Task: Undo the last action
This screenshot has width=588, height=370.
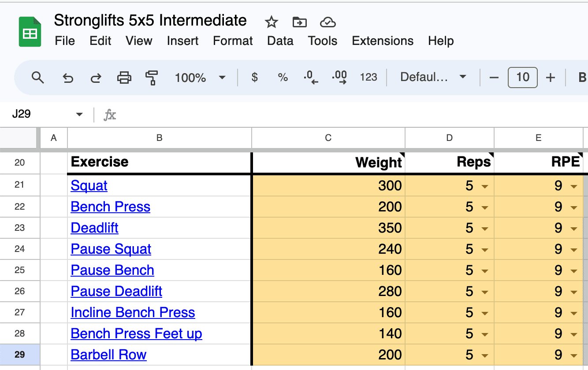Action: click(67, 78)
